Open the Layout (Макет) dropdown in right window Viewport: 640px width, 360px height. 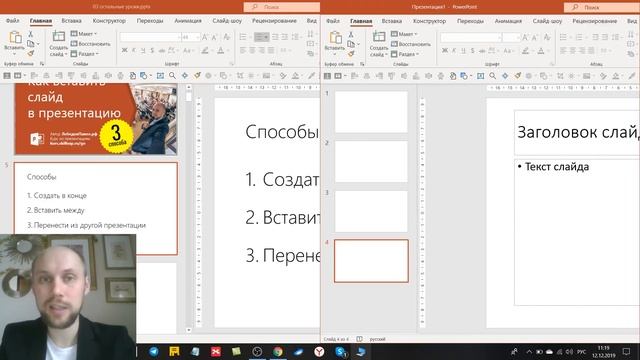[x=404, y=34]
